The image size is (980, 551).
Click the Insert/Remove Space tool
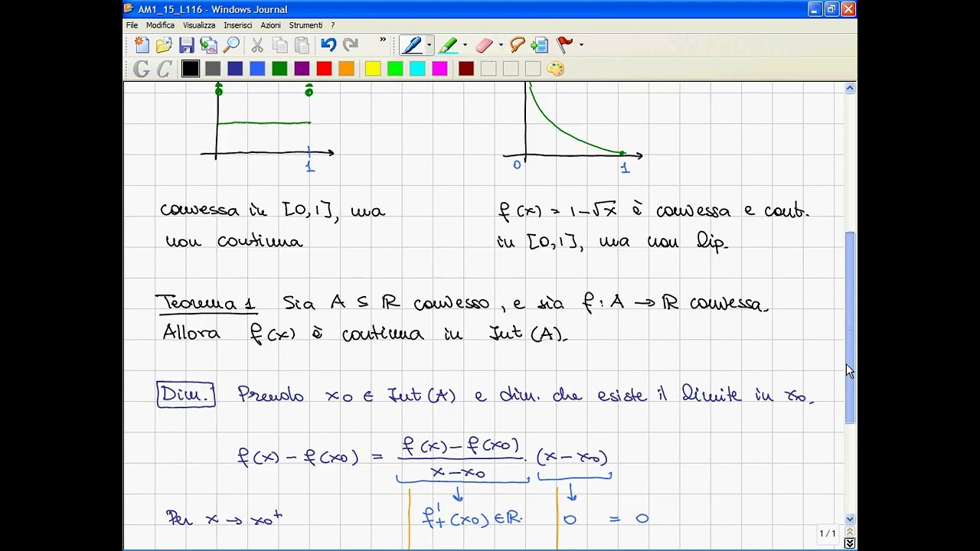[540, 45]
